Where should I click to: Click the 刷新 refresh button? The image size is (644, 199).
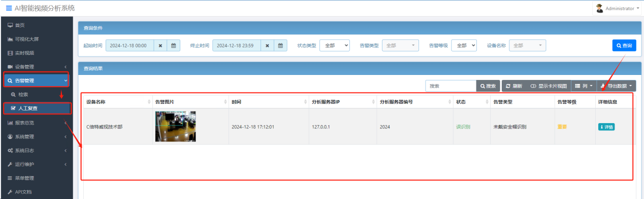pyautogui.click(x=514, y=86)
